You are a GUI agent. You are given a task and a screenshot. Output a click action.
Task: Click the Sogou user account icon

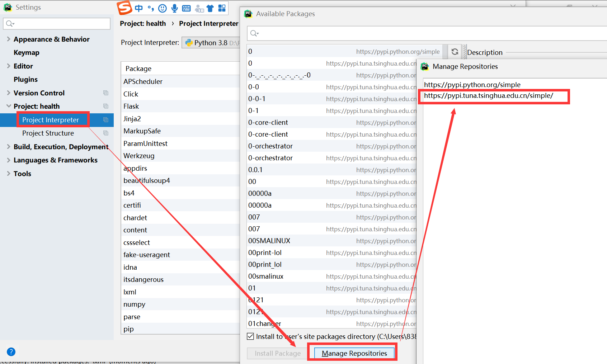coord(199,9)
